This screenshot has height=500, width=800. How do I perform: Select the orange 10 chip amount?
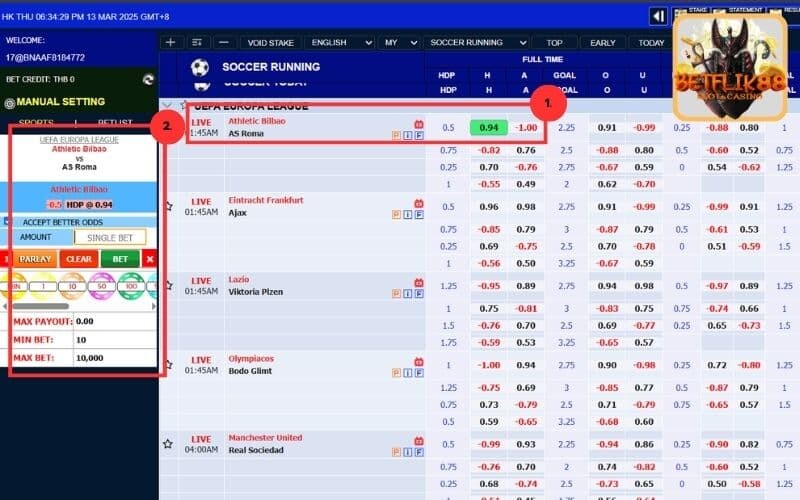tap(72, 286)
